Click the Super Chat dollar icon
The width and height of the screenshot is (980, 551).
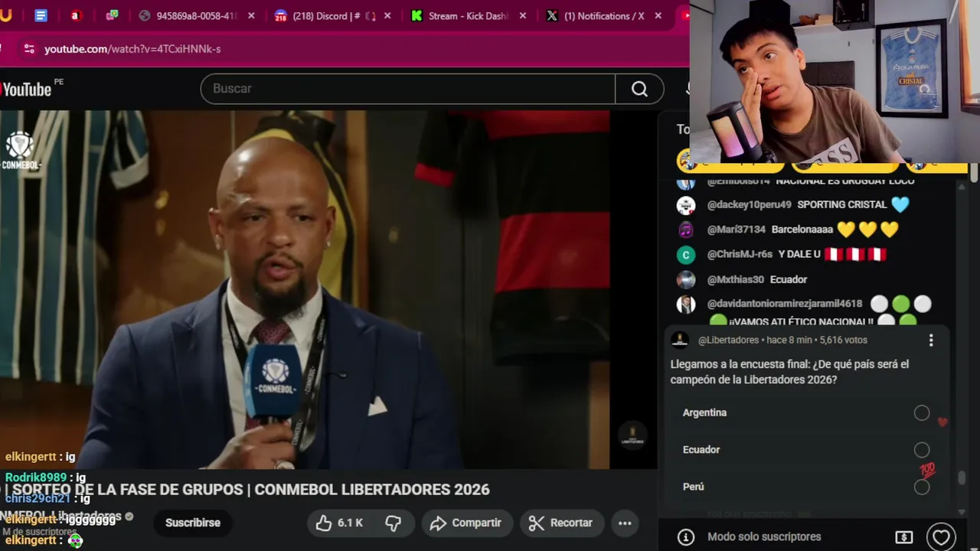click(904, 536)
